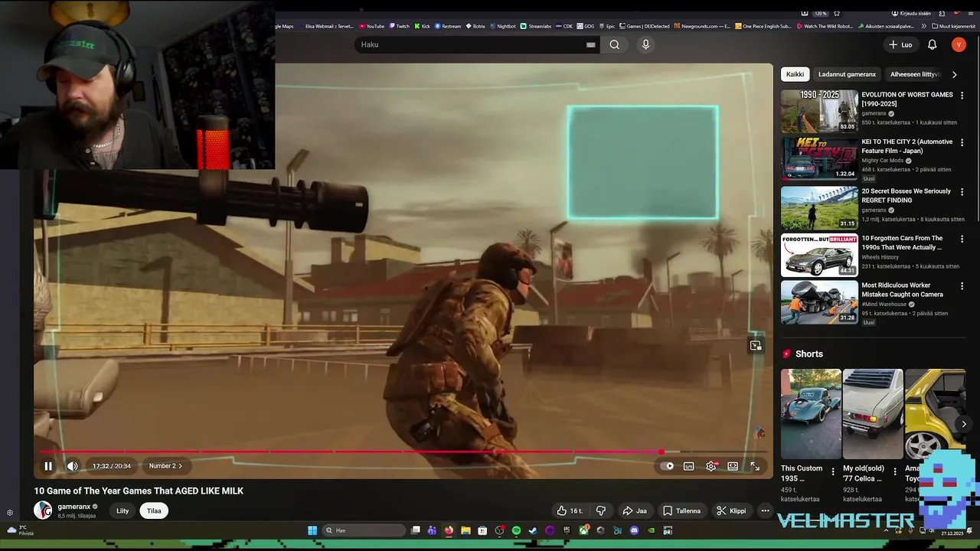This screenshot has height=551, width=980.
Task: Open the player settings gear
Action: pos(711,466)
